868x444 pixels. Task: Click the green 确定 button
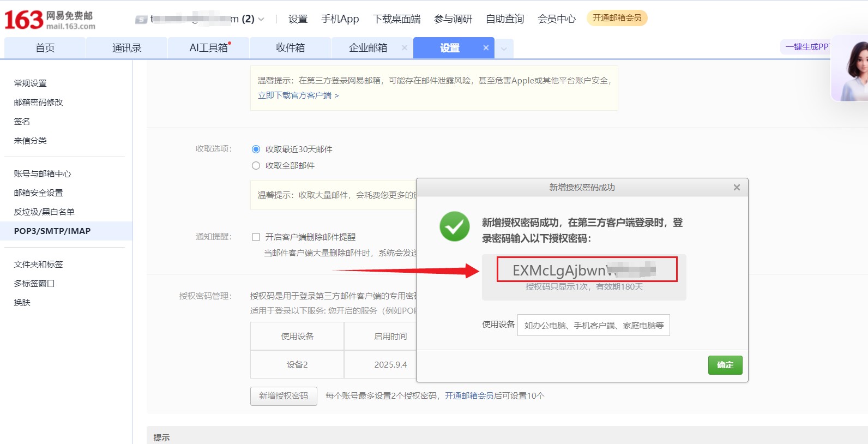(725, 365)
